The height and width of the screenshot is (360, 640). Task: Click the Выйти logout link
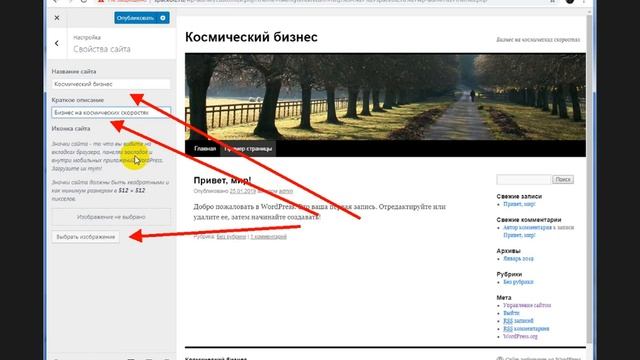click(x=511, y=313)
